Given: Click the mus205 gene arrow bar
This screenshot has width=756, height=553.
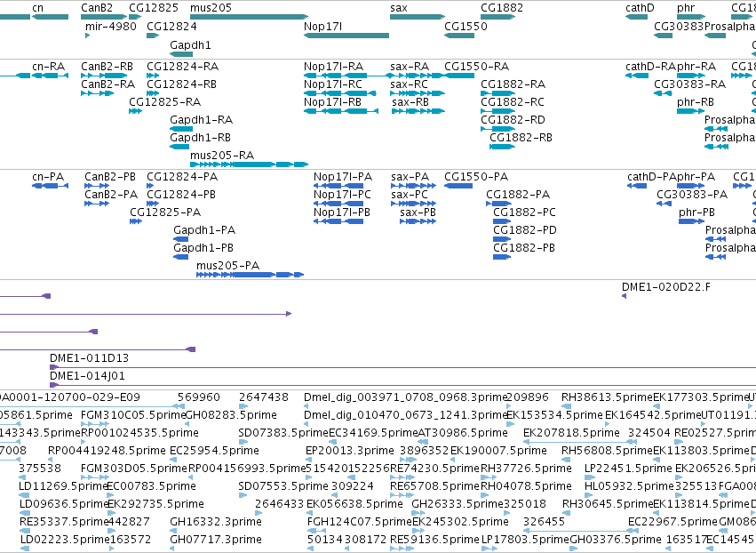Looking at the screenshot, I should tap(250, 17).
